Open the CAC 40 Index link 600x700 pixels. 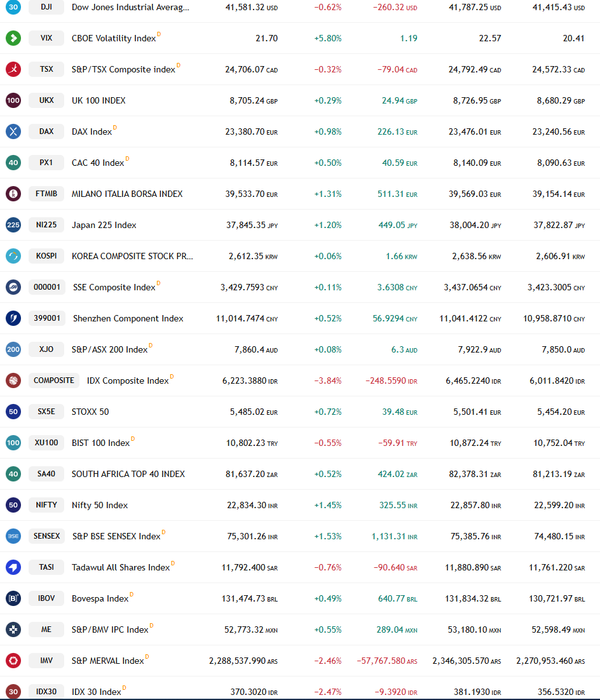click(x=98, y=163)
